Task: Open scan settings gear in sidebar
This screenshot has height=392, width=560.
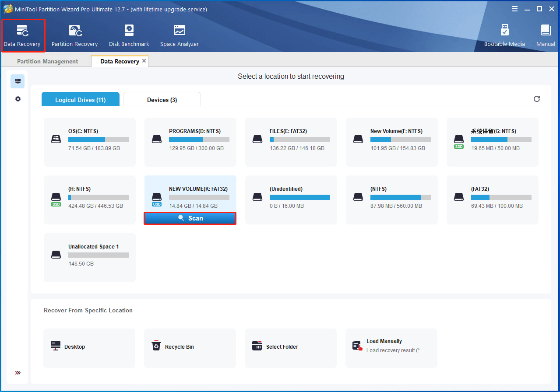Action: pos(18,99)
